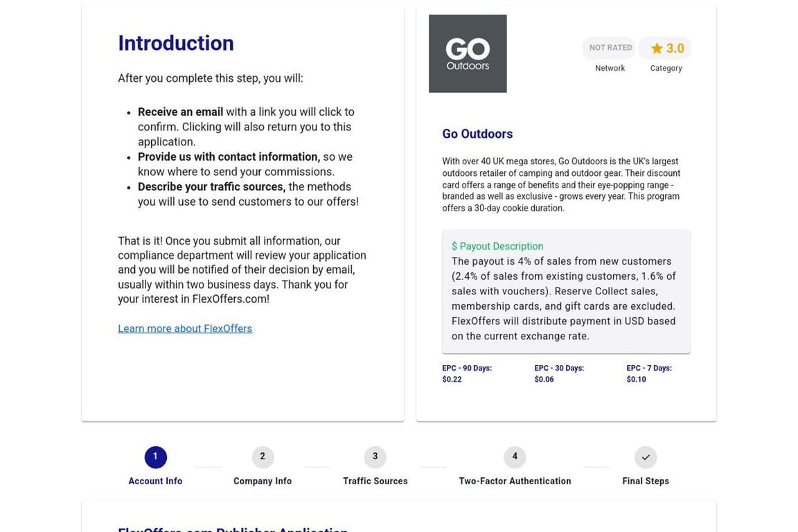Click the gold star rating icon
This screenshot has width=798, height=532.
point(657,48)
